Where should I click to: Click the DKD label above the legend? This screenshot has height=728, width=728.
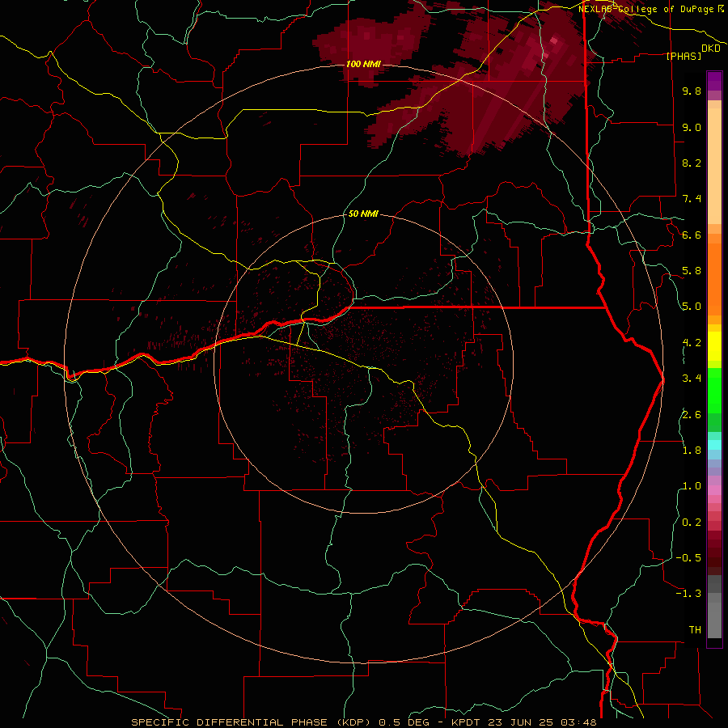pos(711,49)
